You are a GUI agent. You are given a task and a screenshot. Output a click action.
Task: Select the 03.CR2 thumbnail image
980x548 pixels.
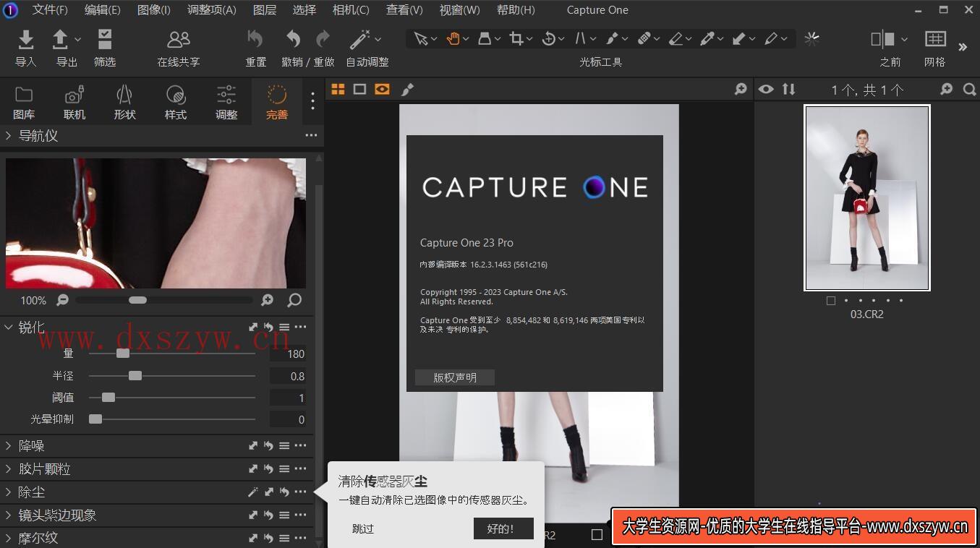pyautogui.click(x=867, y=198)
